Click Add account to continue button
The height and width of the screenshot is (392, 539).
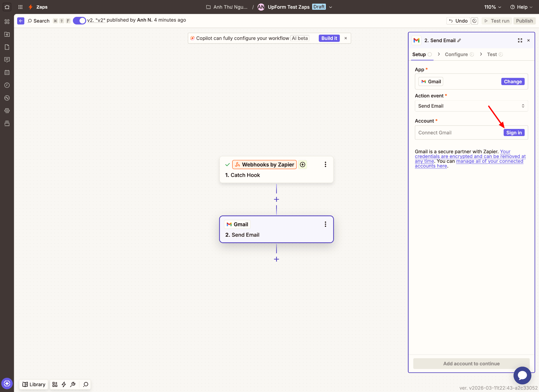pyautogui.click(x=471, y=364)
